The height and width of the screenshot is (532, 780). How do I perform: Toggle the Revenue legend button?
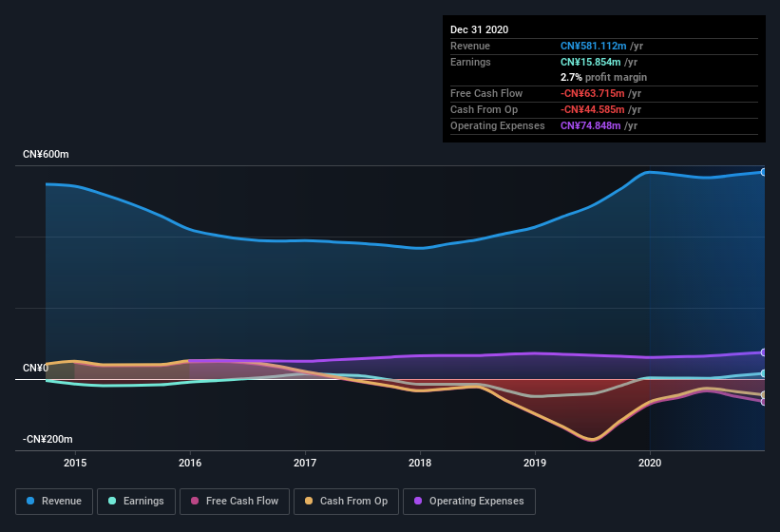tap(54, 502)
